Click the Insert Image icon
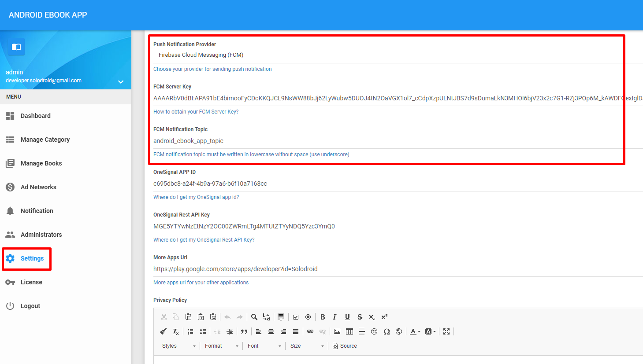 [337, 331]
